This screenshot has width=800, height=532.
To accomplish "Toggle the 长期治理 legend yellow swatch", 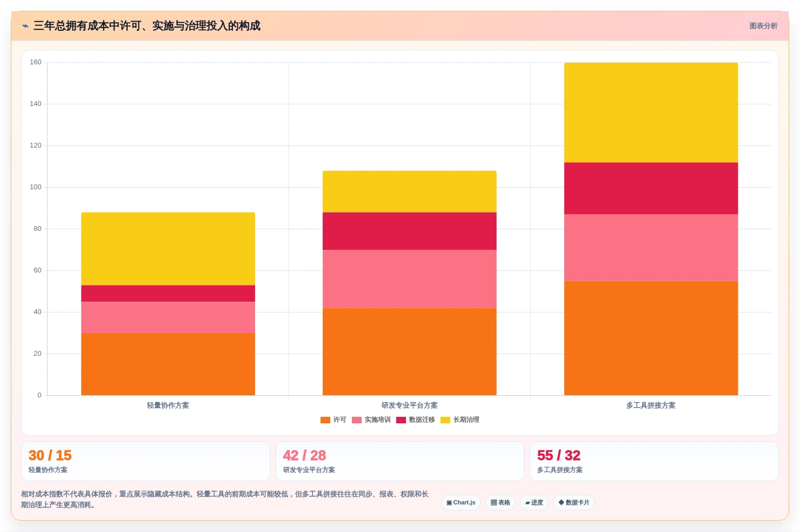I will click(x=445, y=420).
